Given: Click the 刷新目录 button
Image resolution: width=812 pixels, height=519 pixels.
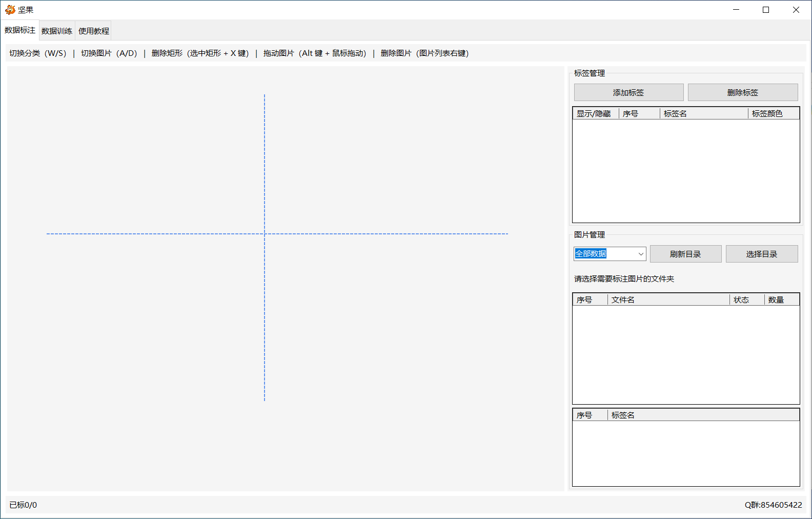Looking at the screenshot, I should 685,254.
